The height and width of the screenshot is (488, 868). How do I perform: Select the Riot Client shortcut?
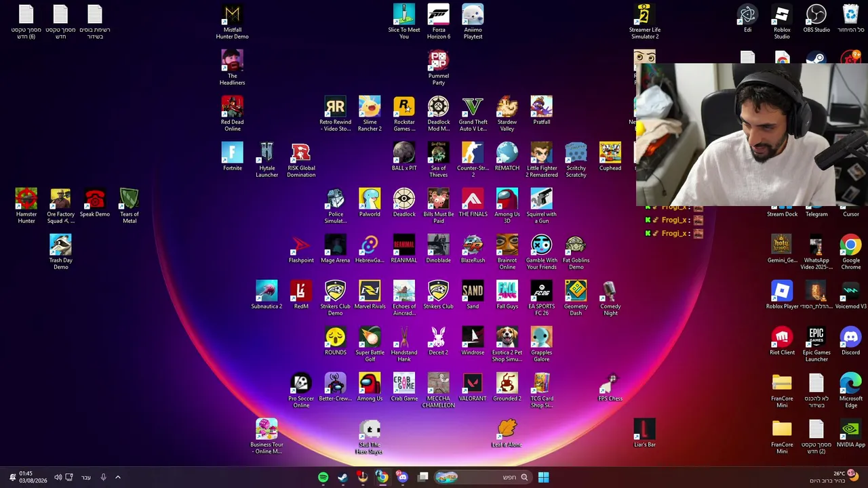coord(782,342)
